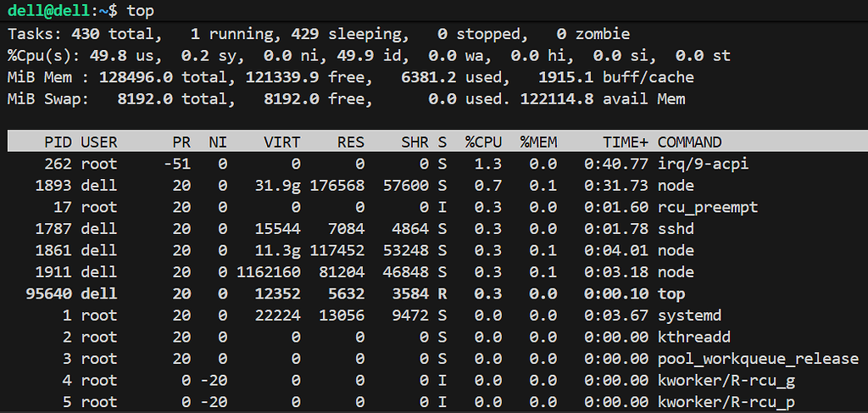This screenshot has width=868, height=413.
Task: Click PID 1893 in the process list
Action: point(53,186)
